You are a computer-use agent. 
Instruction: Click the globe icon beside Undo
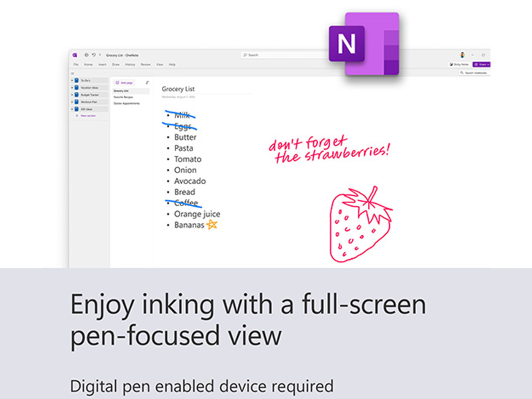point(87,55)
